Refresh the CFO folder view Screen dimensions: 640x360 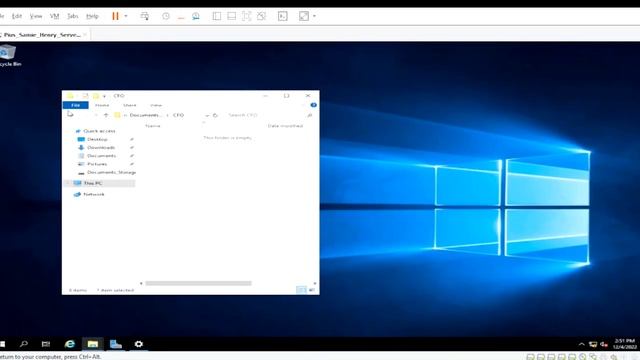(x=215, y=115)
